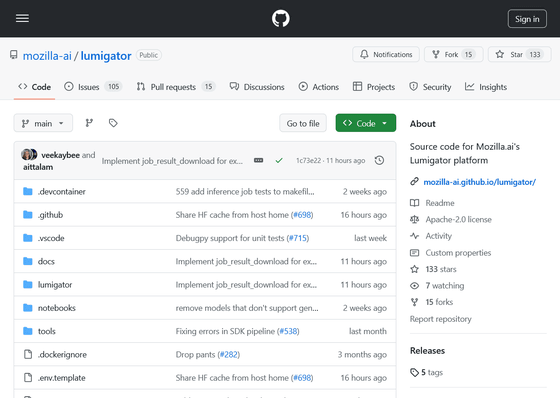Open '559 add inference job tests' commit
The height and width of the screenshot is (398, 560).
pyautogui.click(x=245, y=191)
